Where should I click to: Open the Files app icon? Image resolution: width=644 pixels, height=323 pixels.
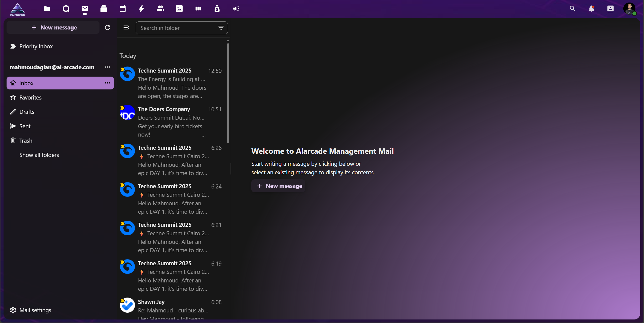click(47, 9)
